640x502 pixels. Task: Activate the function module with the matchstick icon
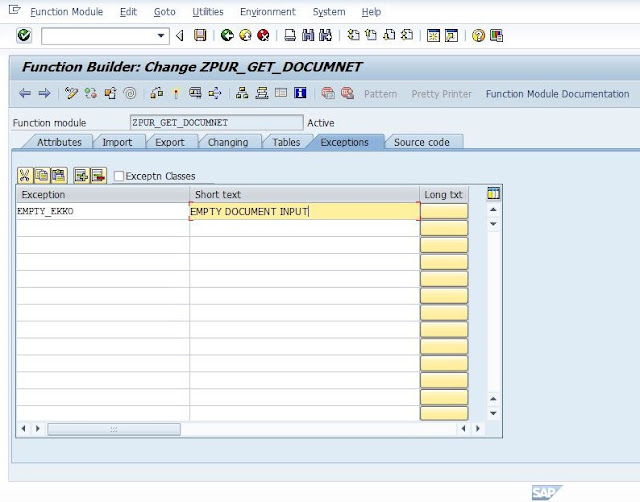click(x=176, y=93)
